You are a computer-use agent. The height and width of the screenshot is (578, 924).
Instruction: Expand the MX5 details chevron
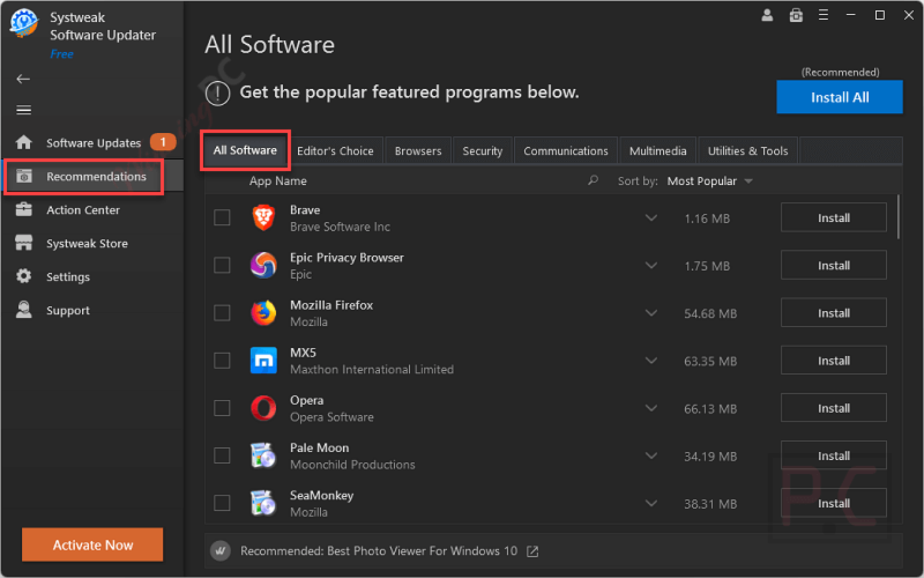tap(651, 361)
